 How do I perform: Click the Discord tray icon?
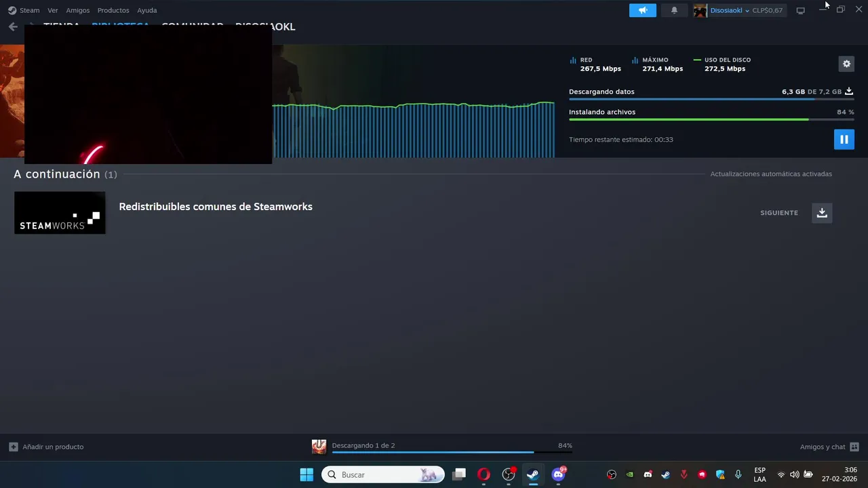click(x=648, y=474)
